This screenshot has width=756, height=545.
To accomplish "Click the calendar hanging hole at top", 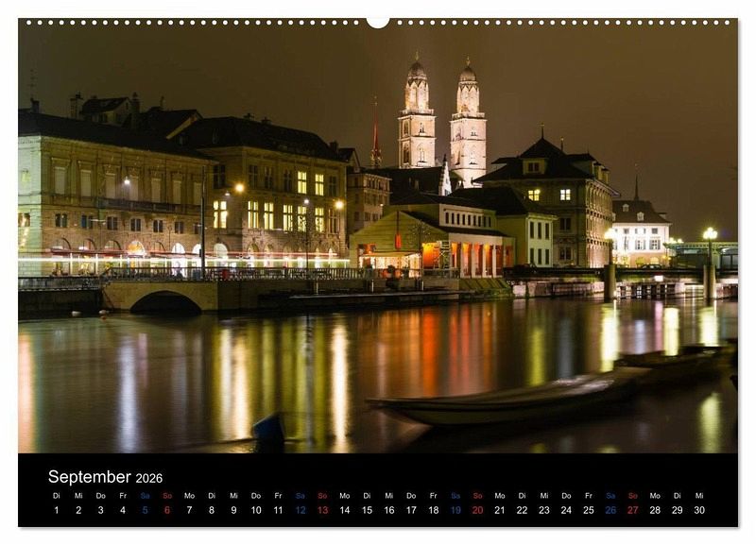I will click(377, 21).
